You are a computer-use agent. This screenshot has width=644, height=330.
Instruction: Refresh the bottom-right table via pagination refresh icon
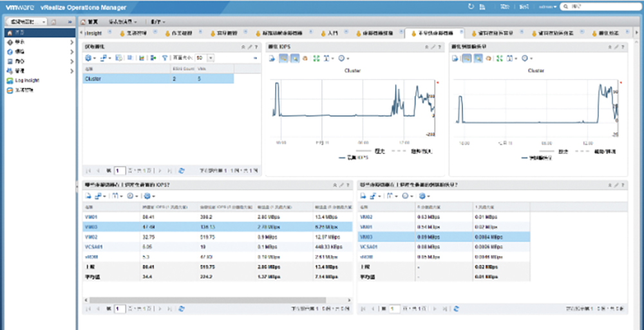coord(457,308)
